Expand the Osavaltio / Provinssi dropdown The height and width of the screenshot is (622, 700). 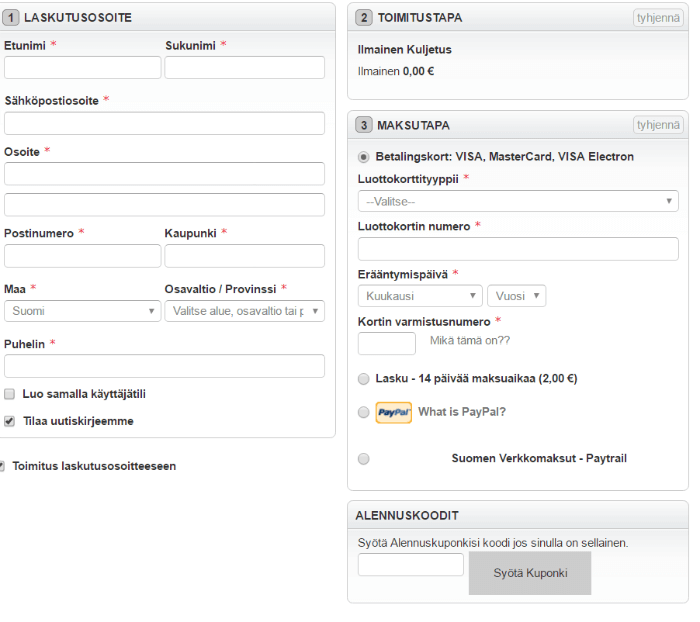coord(244,311)
